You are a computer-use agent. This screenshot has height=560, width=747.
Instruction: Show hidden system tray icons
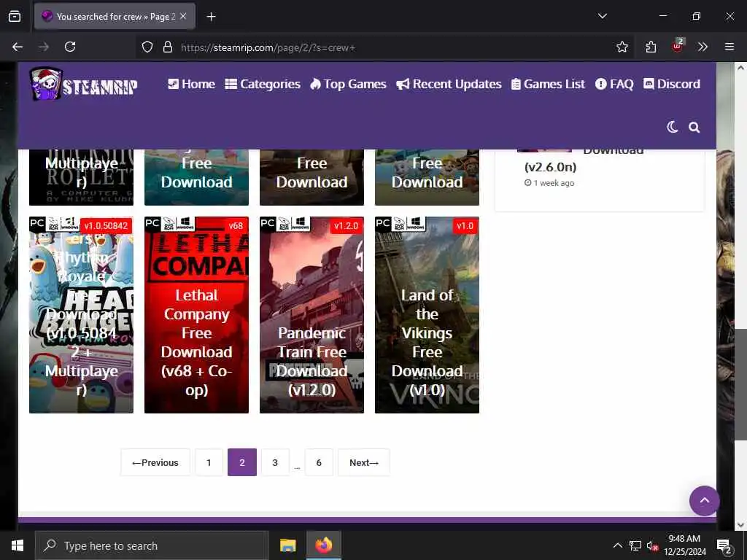(x=617, y=545)
